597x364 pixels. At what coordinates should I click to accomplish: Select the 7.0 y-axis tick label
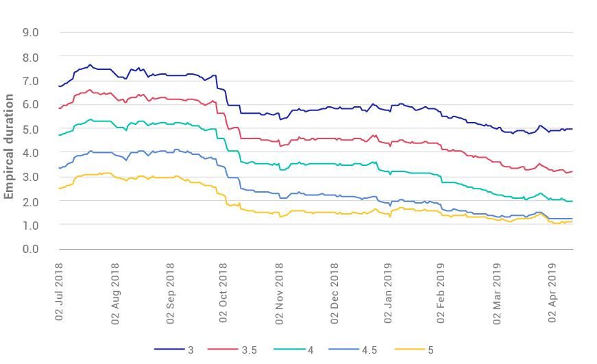coord(30,81)
